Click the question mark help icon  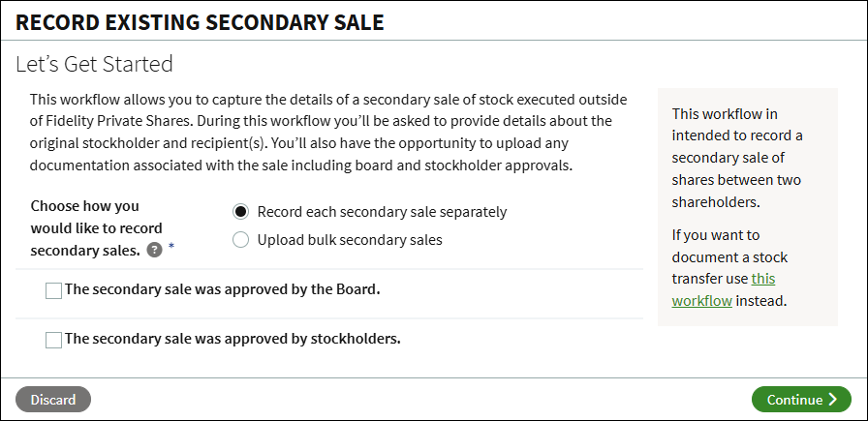coord(154,251)
